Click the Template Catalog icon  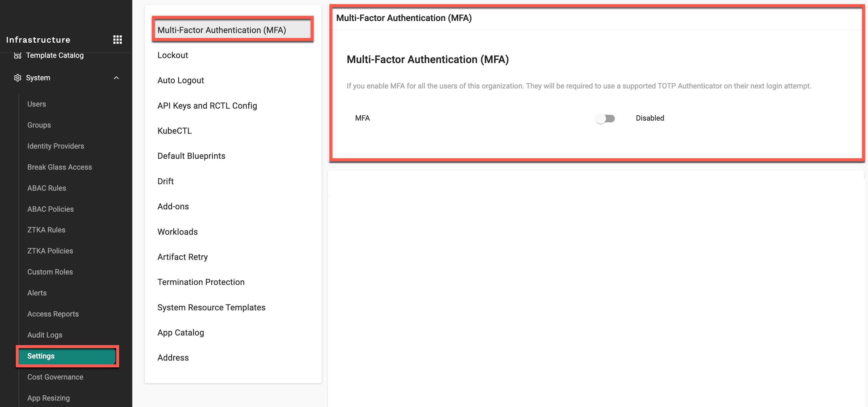[18, 55]
